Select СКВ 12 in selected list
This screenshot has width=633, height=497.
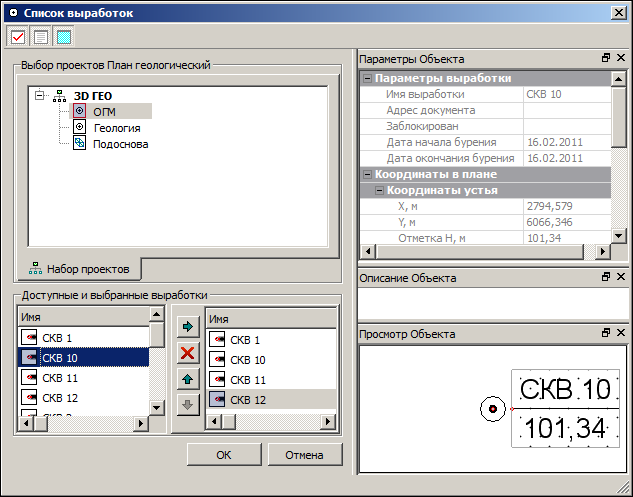[x=271, y=400]
